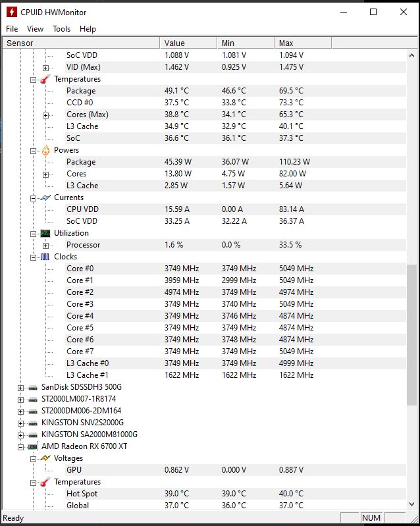Click the red thermometer icon beside CPU Temperatures
420x526 pixels.
45,79
